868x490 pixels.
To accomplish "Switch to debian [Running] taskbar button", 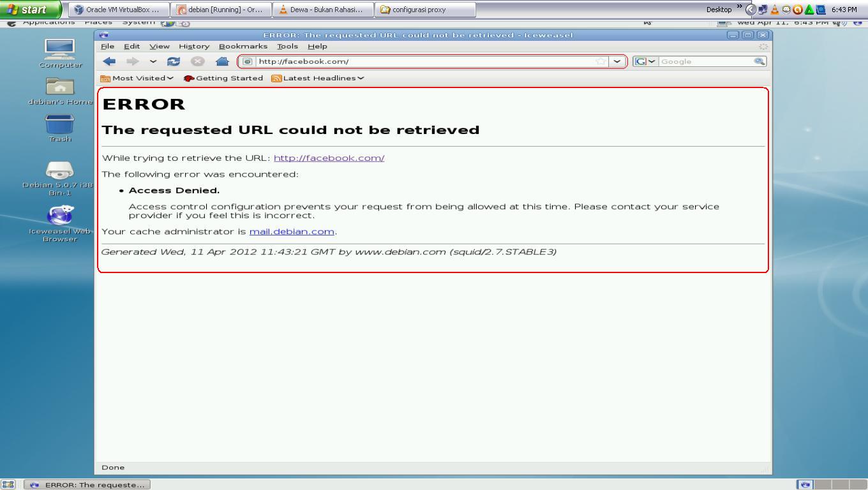I will pos(221,10).
